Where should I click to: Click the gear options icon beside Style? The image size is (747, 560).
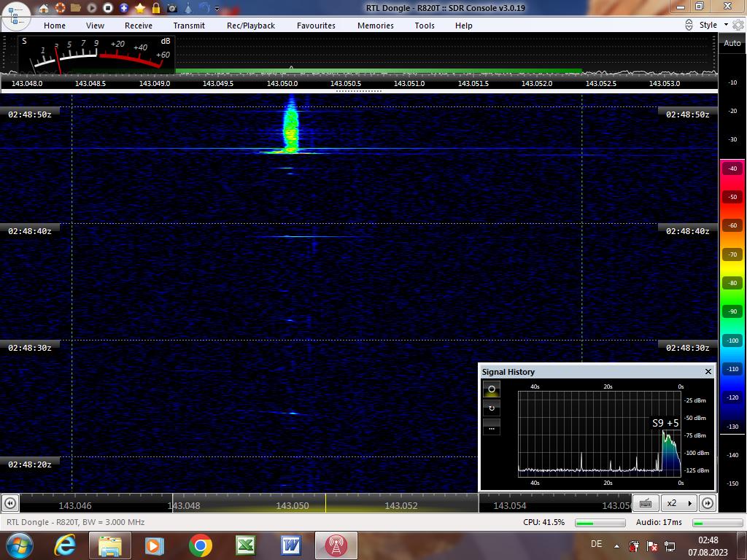(738, 25)
